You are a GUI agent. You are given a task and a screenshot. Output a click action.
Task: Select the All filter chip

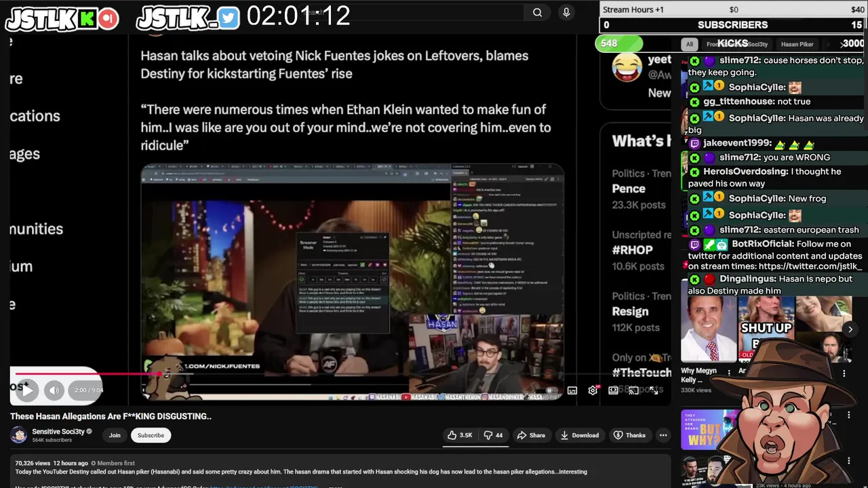pos(689,44)
